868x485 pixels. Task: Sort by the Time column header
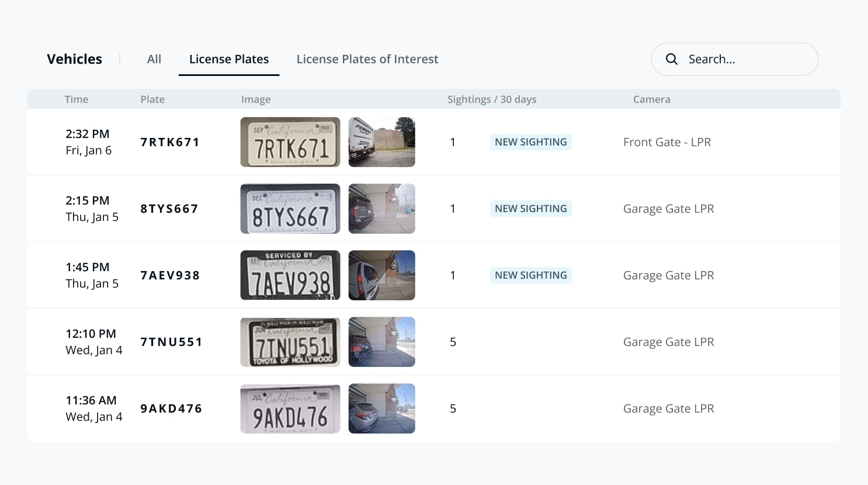[x=77, y=99]
